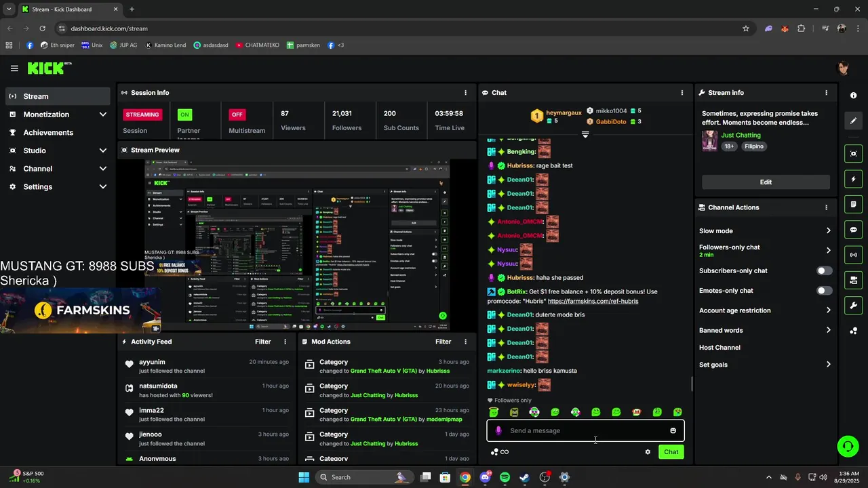Open Activity Feed Filter
This screenshot has height=488, width=868.
262,342
